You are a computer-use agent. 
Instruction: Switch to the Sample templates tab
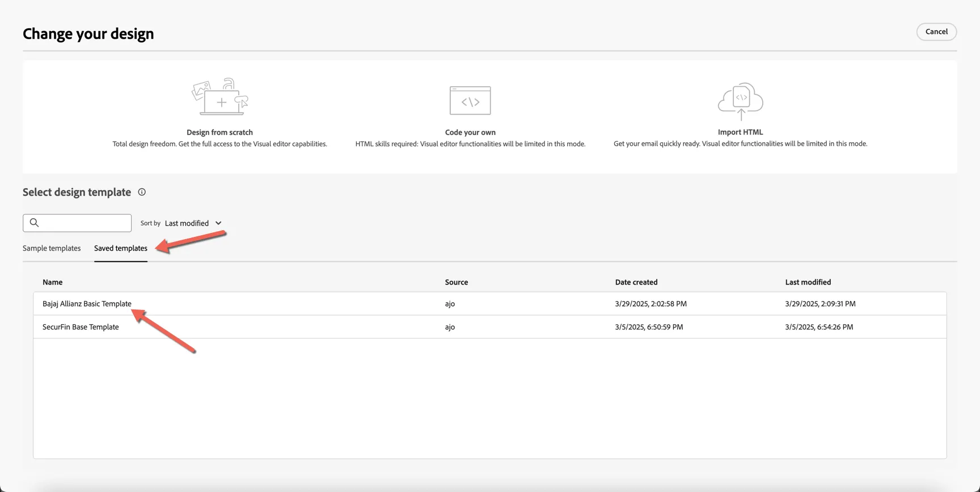(x=52, y=248)
